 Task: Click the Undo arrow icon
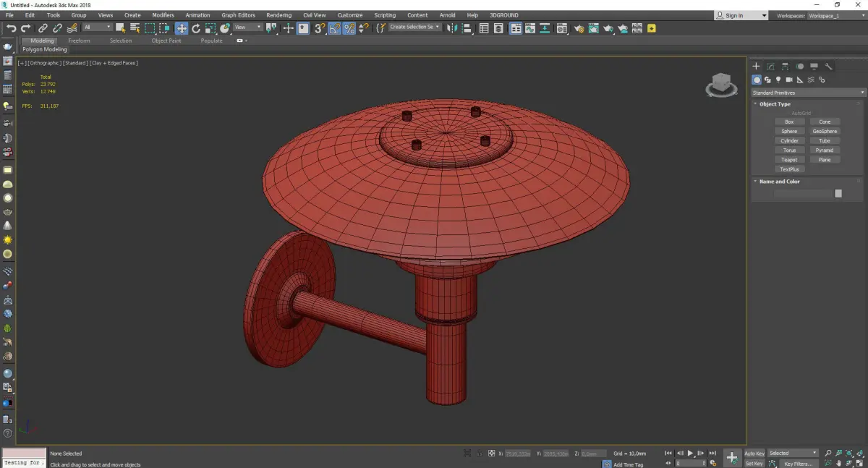click(x=11, y=28)
